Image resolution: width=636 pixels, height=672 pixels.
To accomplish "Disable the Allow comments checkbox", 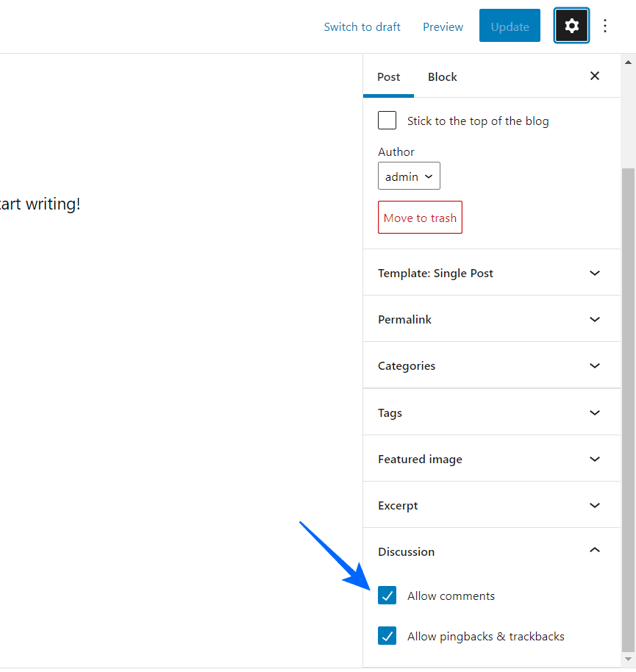I will pos(387,595).
